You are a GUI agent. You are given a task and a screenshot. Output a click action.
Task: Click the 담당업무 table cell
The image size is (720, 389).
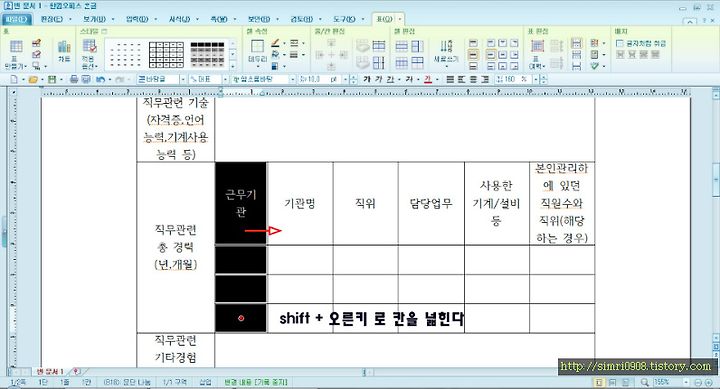point(431,203)
